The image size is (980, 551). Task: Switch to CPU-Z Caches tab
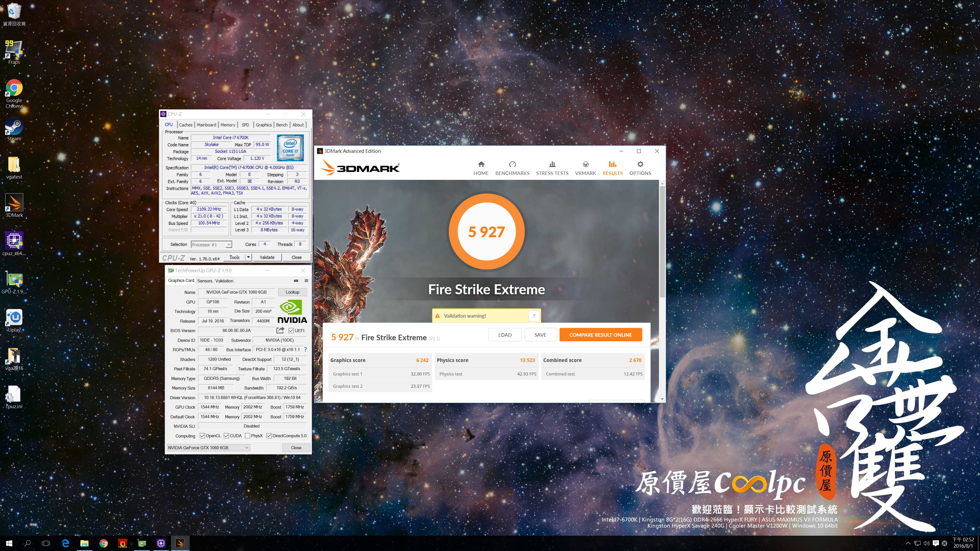[186, 125]
